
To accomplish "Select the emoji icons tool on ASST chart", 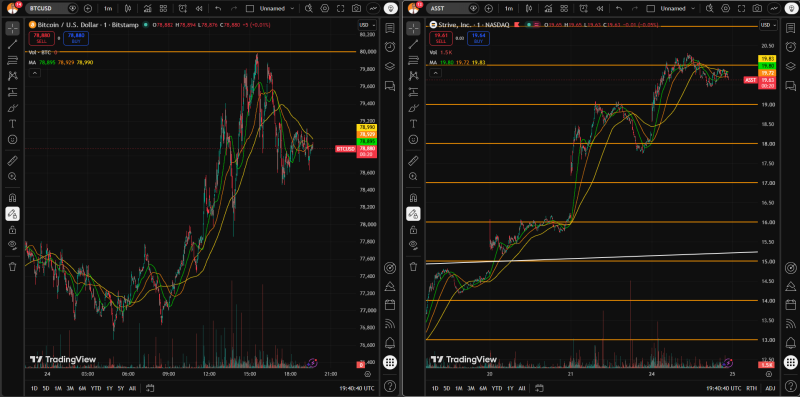I will [413, 139].
